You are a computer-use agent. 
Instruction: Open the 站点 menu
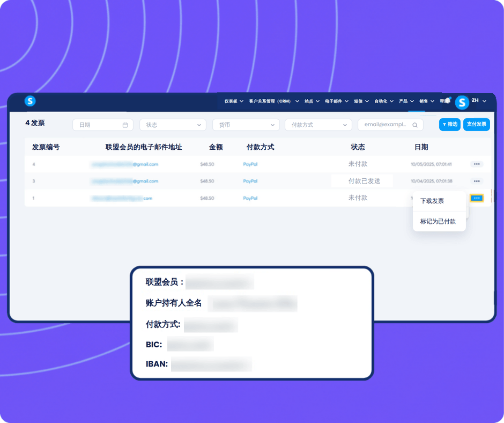point(312,101)
